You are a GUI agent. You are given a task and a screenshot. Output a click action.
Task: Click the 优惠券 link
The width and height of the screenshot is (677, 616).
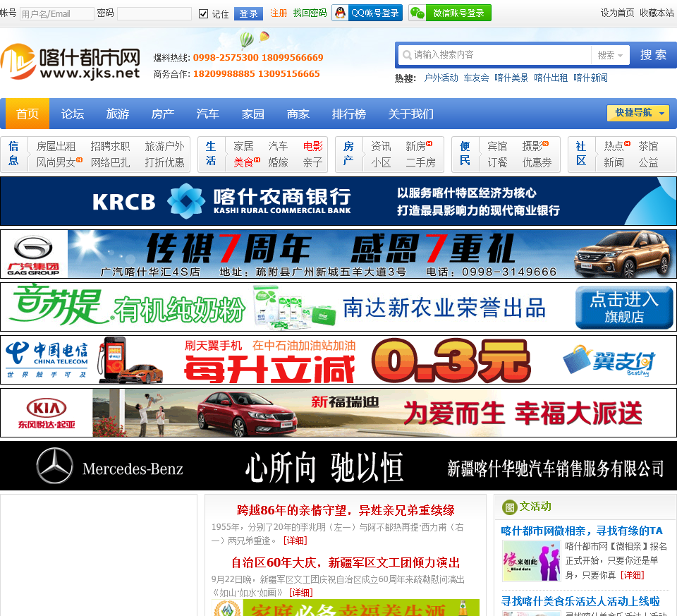point(537,162)
